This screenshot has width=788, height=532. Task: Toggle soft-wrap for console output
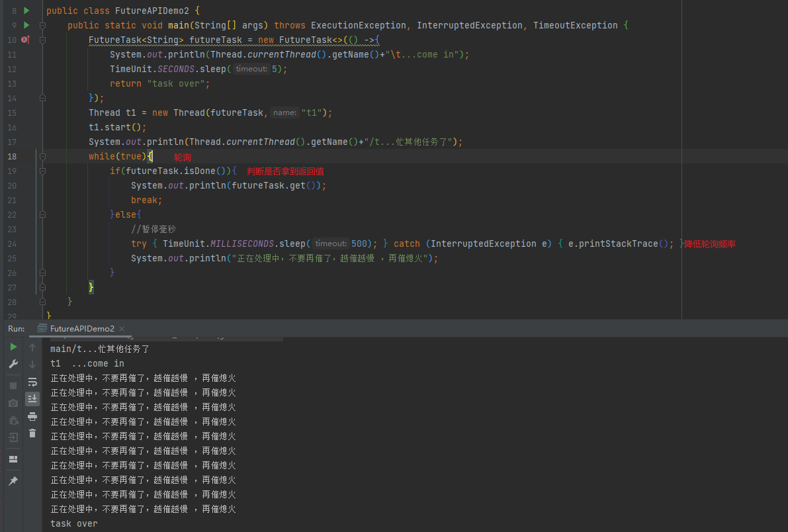32,382
